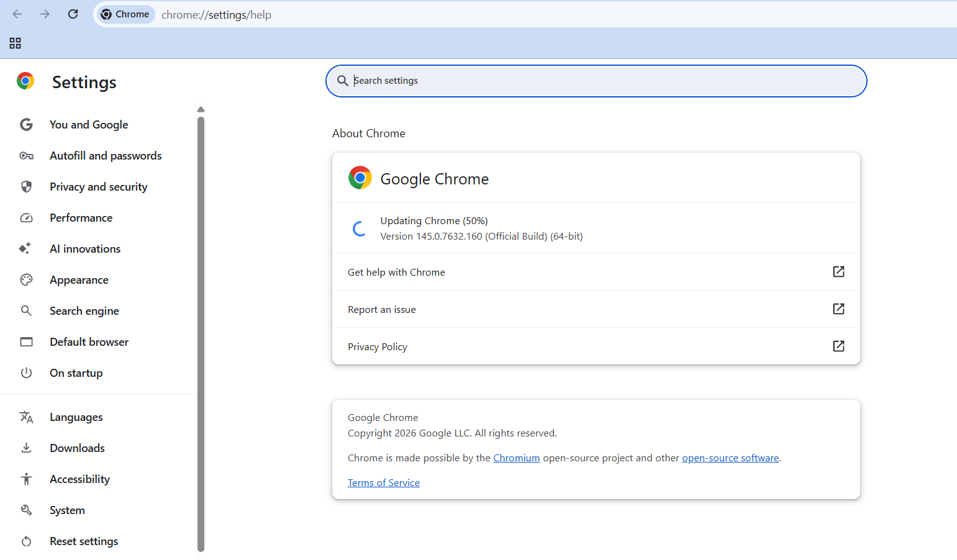Open the Chromium project link
The width and height of the screenshot is (957, 560).
tap(516, 458)
